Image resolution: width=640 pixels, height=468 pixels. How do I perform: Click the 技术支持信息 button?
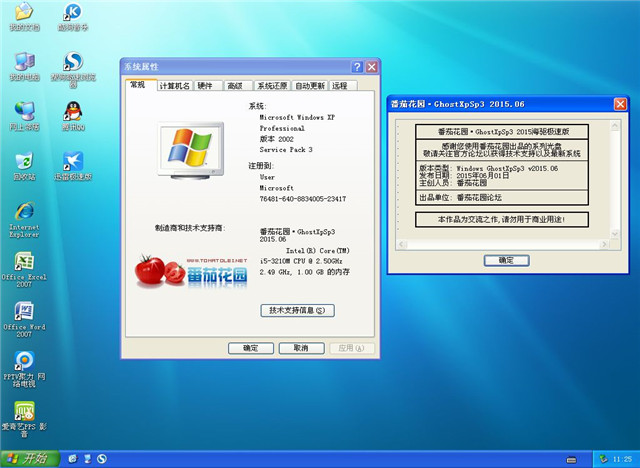click(x=296, y=311)
